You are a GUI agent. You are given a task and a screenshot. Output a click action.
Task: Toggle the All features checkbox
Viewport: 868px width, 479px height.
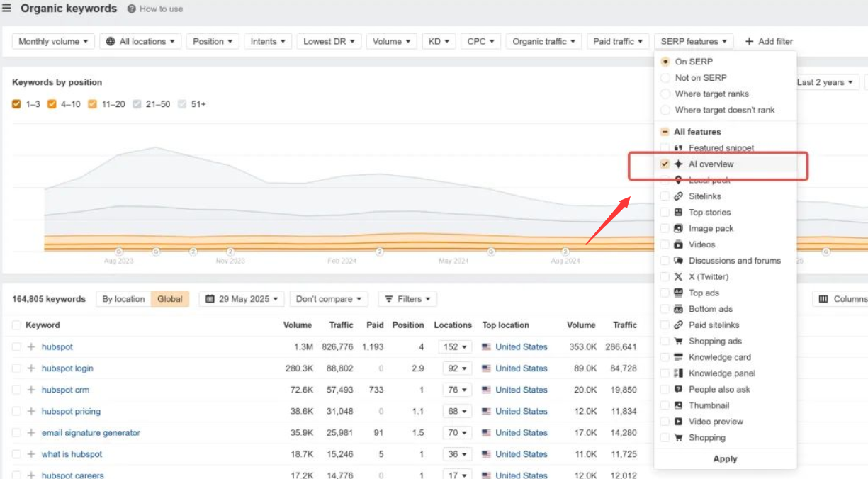coord(665,132)
